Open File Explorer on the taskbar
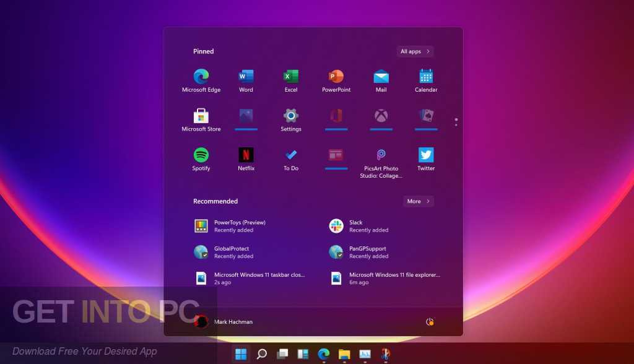Screen dimensions: 634x364 point(344,354)
